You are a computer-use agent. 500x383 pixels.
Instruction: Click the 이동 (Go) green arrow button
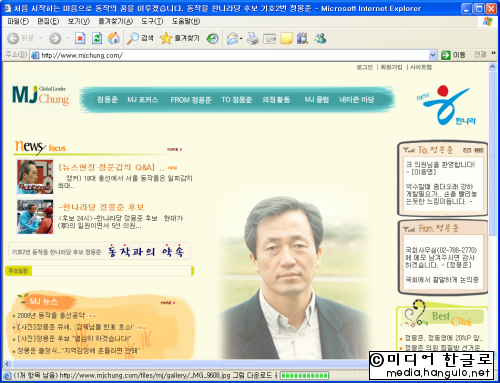point(453,55)
